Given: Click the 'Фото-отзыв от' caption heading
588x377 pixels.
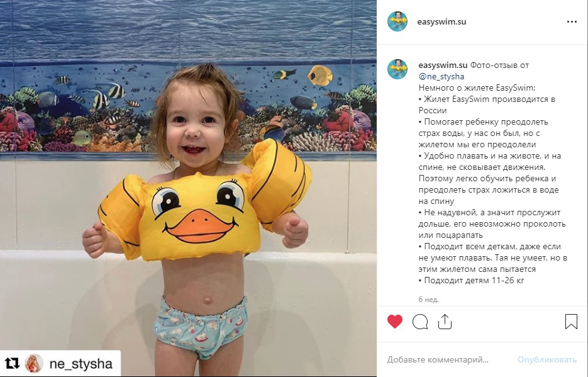Looking at the screenshot, I should (x=499, y=65).
